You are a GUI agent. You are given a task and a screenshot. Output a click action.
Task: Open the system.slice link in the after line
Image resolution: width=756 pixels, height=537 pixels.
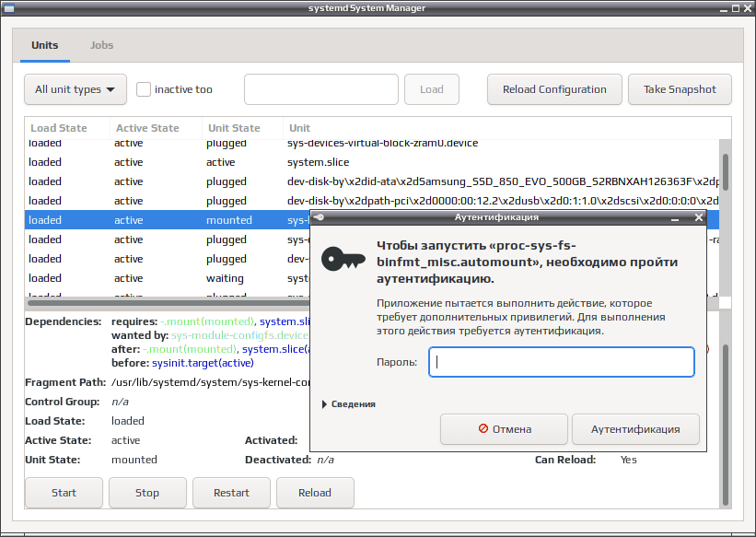click(x=275, y=349)
